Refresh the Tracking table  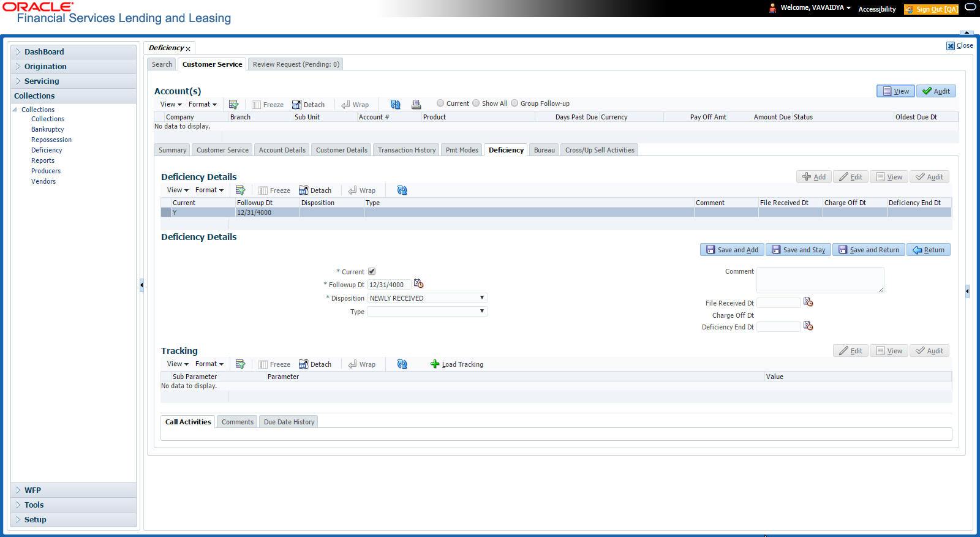[402, 364]
